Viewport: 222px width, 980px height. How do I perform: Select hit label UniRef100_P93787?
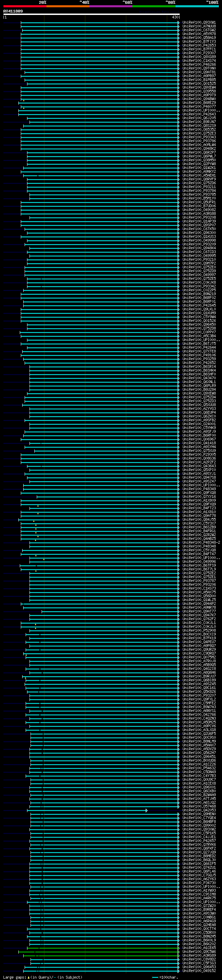(x=199, y=581)
